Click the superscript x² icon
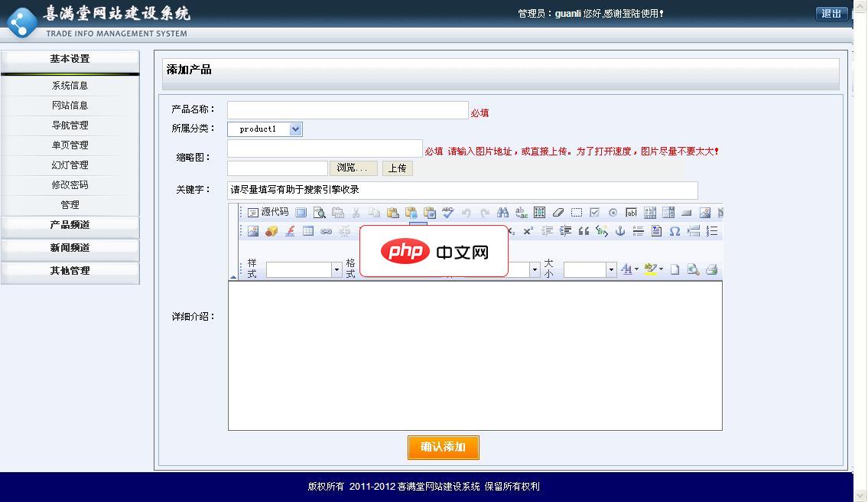 tap(528, 231)
